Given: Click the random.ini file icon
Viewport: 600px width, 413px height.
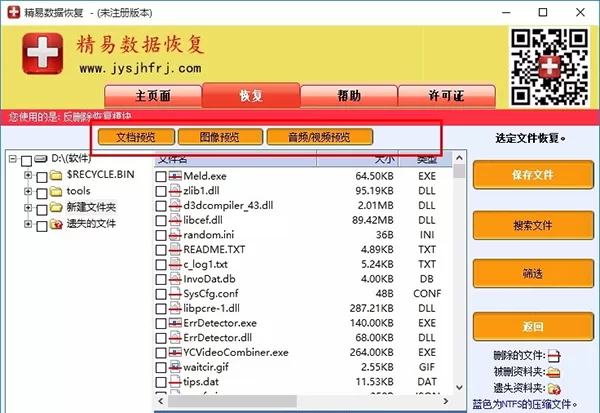Looking at the screenshot, I should (x=175, y=235).
